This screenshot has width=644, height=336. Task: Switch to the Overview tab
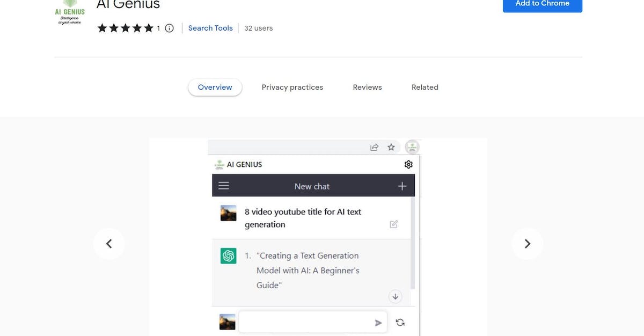click(215, 87)
